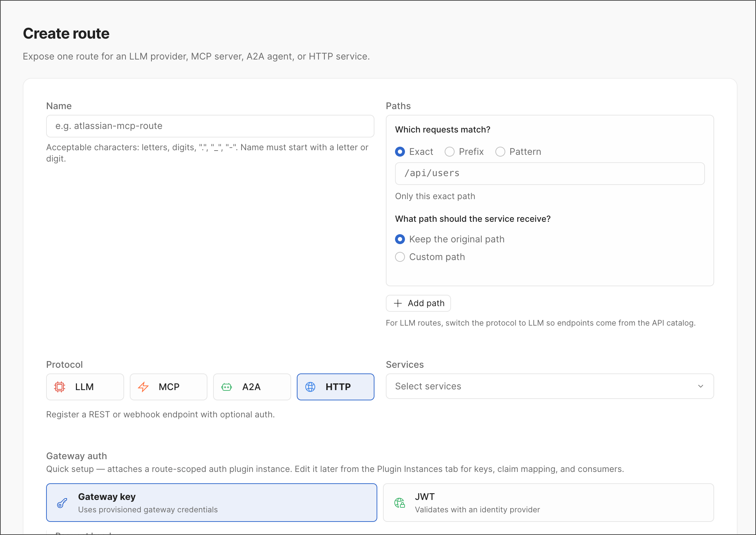
Task: Select the Prefix match radio button
Action: (450, 152)
